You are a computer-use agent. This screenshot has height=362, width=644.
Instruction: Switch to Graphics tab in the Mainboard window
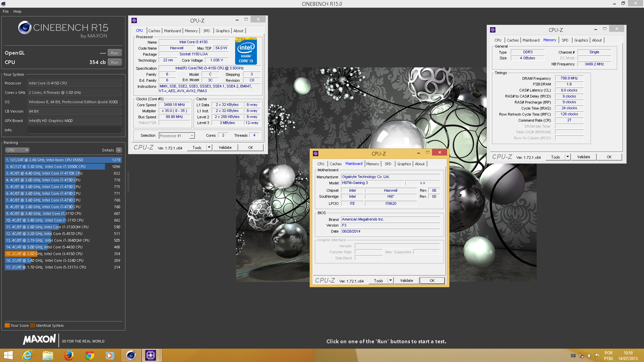[404, 164]
